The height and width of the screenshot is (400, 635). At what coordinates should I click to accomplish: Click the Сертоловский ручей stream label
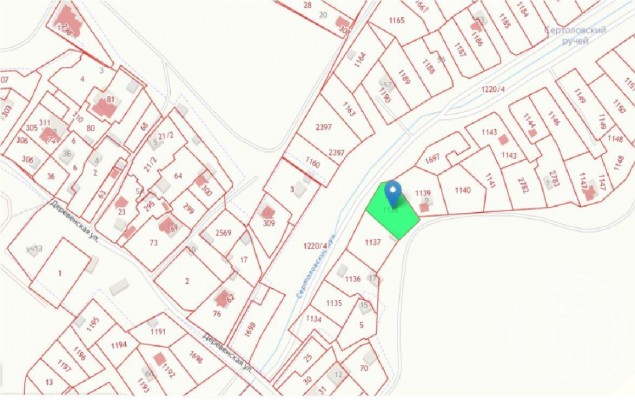tap(575, 35)
